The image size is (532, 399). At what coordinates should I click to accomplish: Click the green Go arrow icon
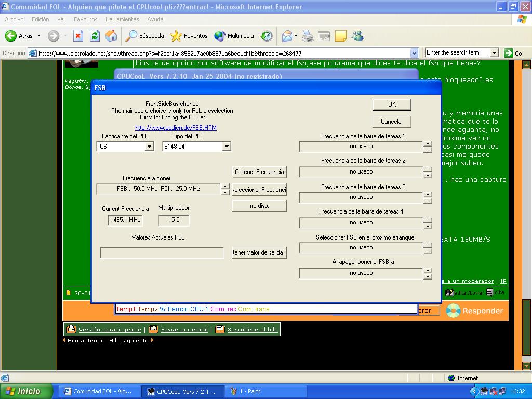(508, 53)
